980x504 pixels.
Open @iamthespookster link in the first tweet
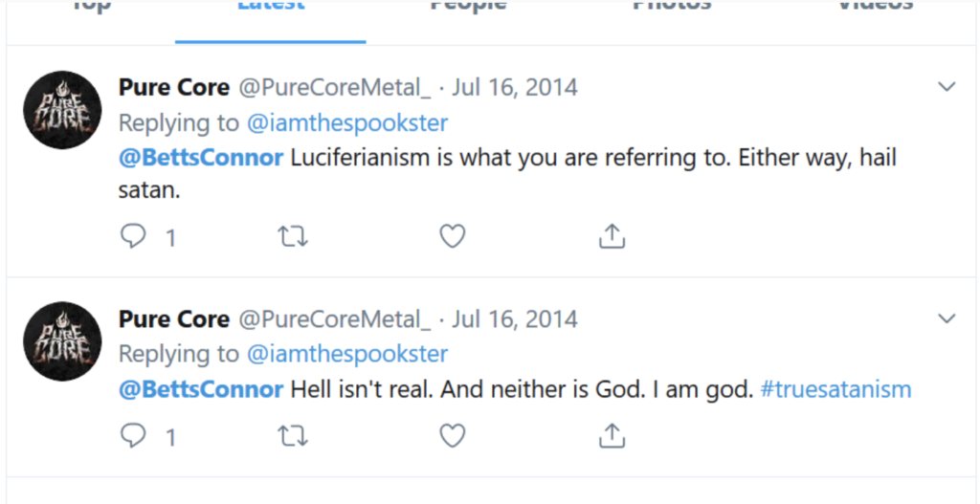347,123
